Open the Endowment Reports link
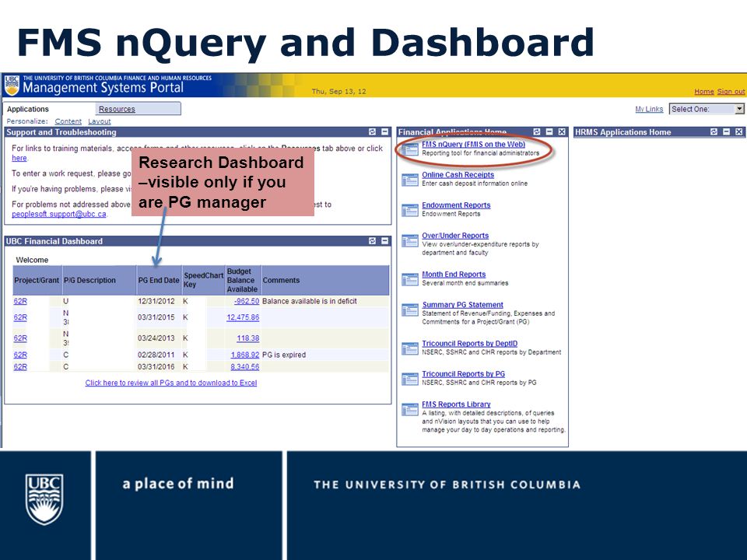747x560 pixels. [456, 205]
